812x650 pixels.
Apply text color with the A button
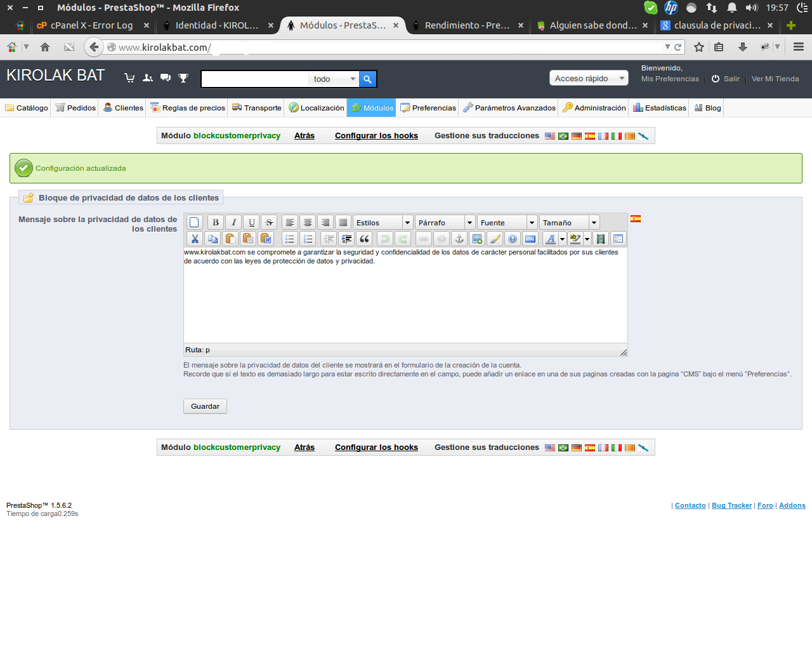(x=551, y=239)
